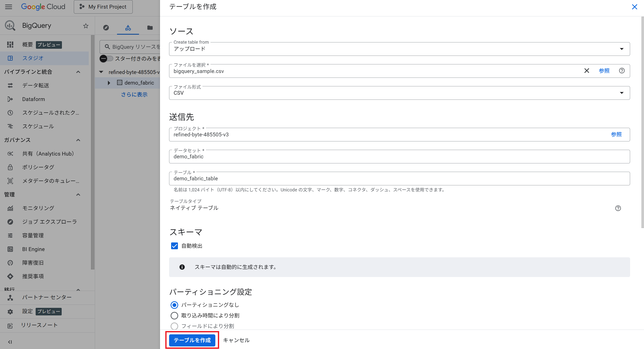
Task: Open the Studio menu item
Action: [x=33, y=58]
